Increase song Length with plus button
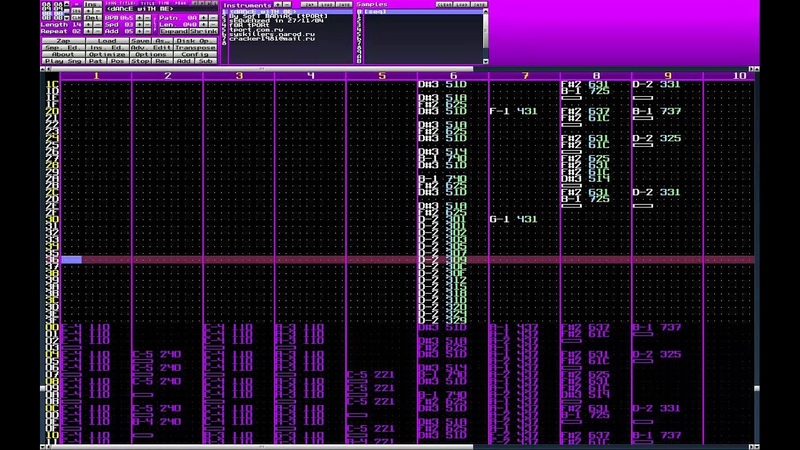Viewport: 800px width, 450px height. pyautogui.click(x=88, y=24)
